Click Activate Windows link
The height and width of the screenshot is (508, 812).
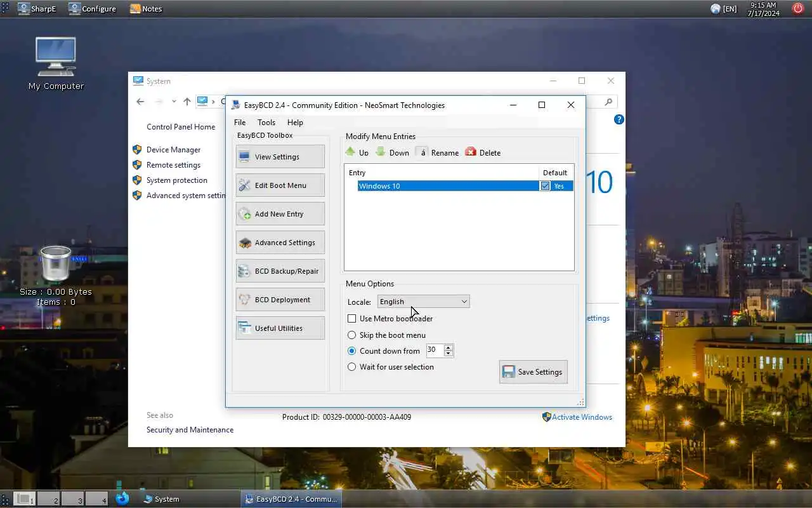tap(582, 417)
